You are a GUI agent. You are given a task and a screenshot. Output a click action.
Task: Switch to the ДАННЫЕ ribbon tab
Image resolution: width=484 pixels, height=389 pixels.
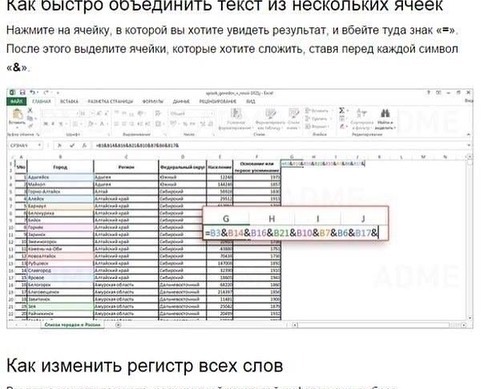click(181, 101)
